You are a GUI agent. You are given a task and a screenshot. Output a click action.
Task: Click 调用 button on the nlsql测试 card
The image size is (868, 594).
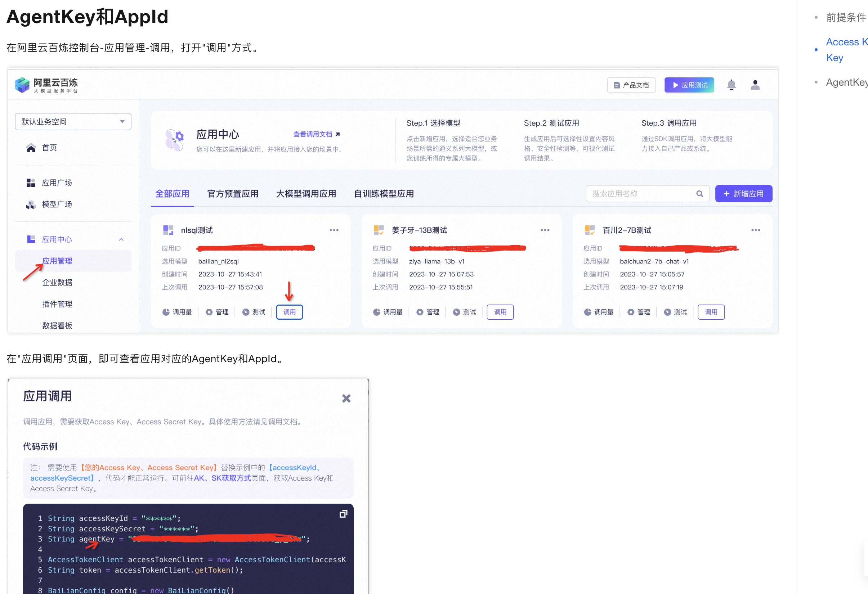pyautogui.click(x=289, y=312)
